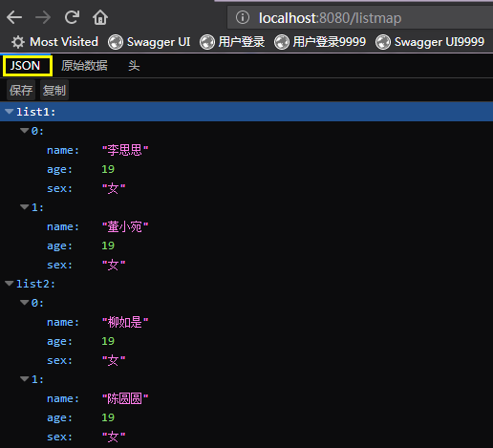Click the 复制 button
Image resolution: width=493 pixels, height=448 pixels.
coord(54,91)
